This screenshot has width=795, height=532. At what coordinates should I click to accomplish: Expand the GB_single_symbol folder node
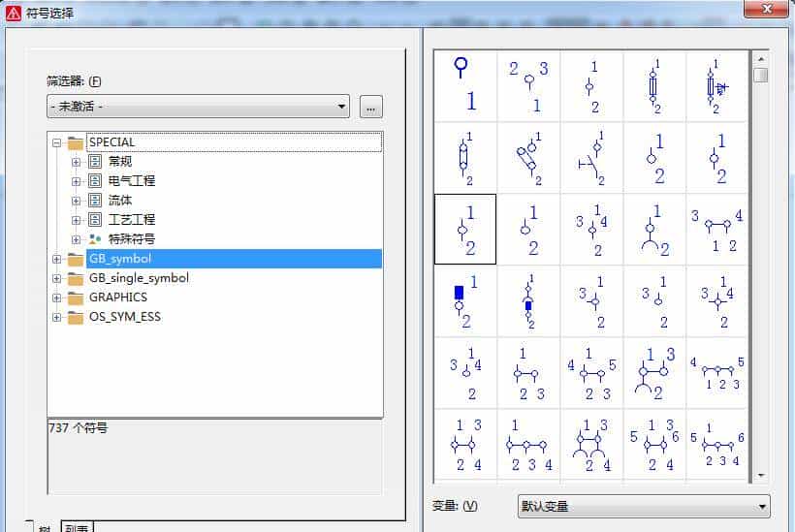(x=57, y=278)
